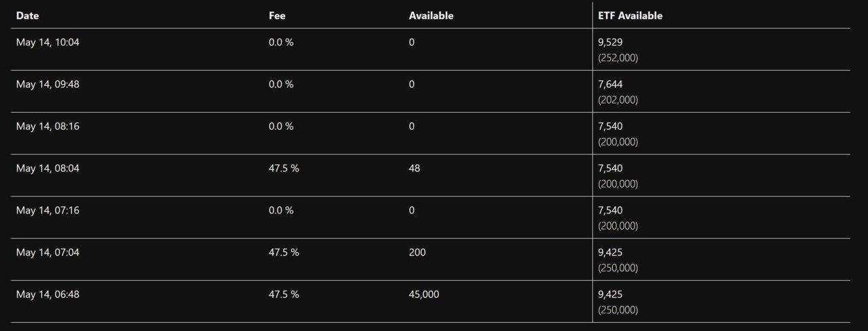
Task: Click the 9,529 ETF available value
Action: tap(610, 42)
